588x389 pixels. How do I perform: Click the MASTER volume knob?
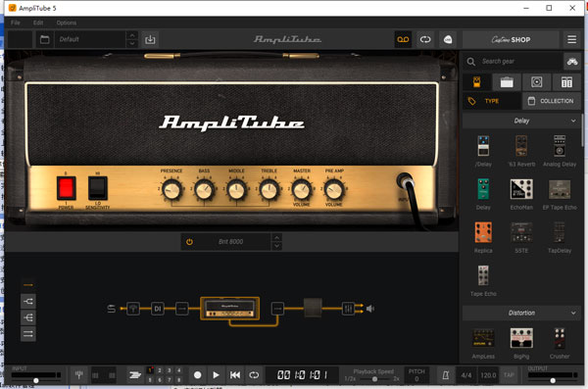[302, 190]
